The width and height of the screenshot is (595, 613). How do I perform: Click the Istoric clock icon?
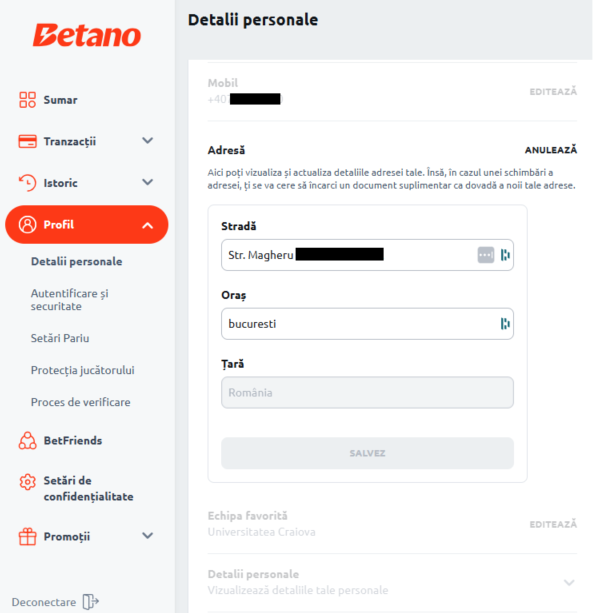click(27, 183)
